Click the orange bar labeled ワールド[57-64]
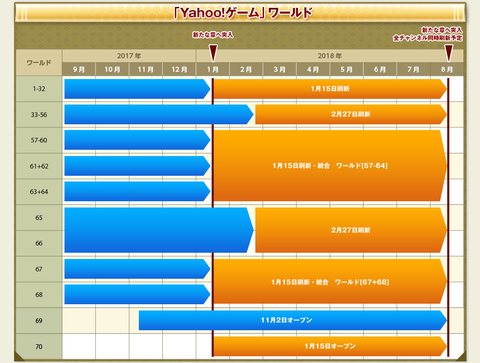Viewport: 480px width, 363px height. (330, 166)
